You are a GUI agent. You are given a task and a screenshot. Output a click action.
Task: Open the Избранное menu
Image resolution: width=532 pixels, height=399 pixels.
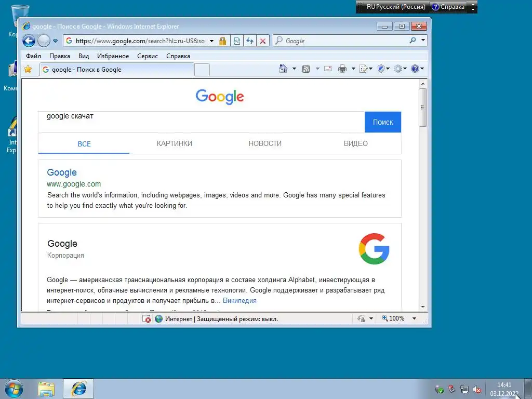113,56
